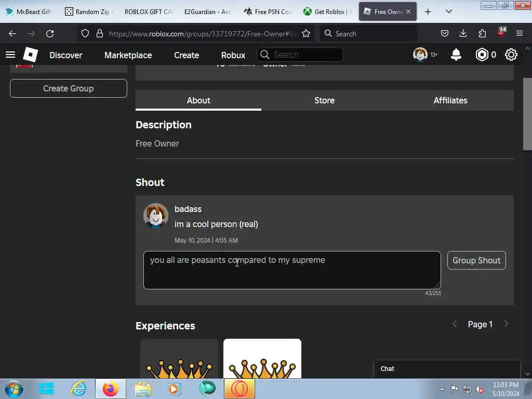Open the Marketplace page link
The image size is (532, 399).
click(x=128, y=55)
